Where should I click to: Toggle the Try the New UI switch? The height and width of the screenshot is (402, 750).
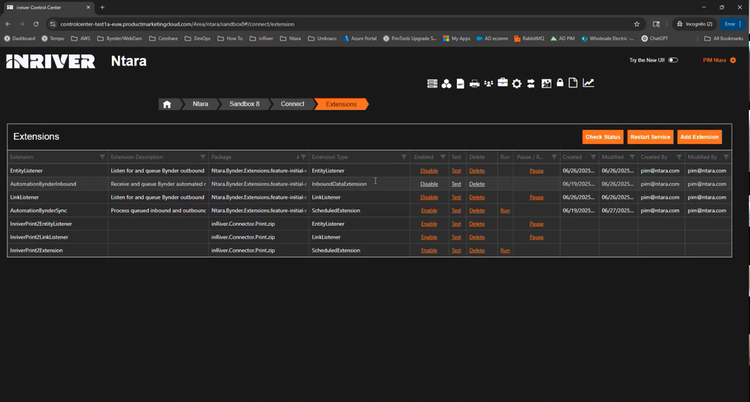click(673, 60)
